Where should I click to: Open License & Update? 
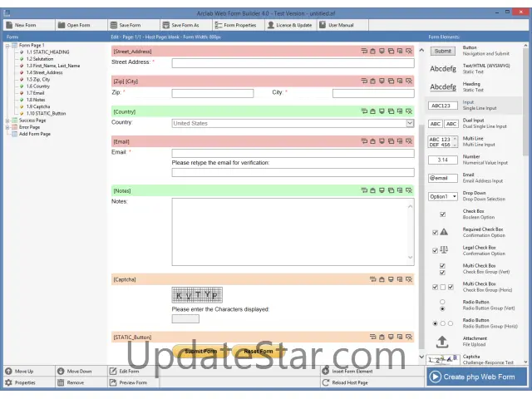[x=290, y=25]
